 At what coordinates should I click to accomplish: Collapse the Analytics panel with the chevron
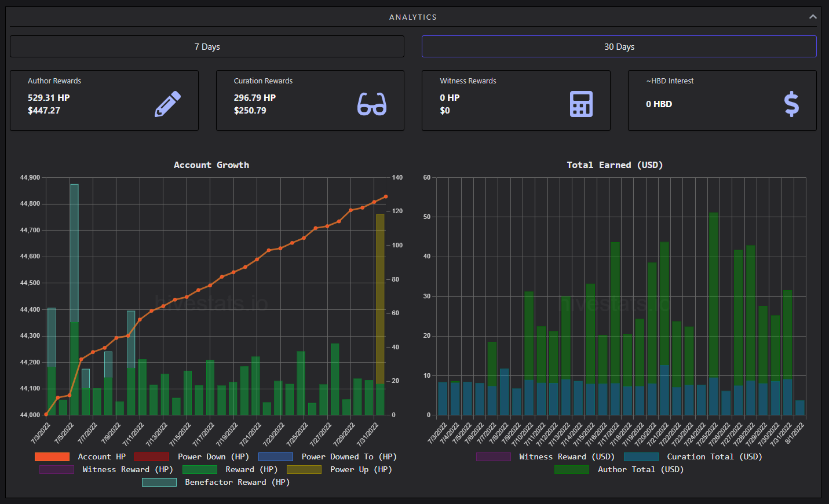[813, 17]
